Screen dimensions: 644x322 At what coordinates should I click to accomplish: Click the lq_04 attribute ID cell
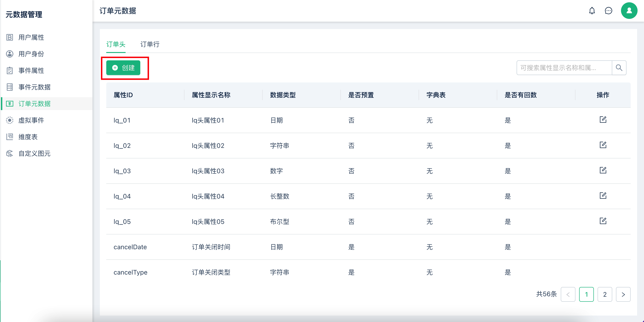(x=122, y=196)
